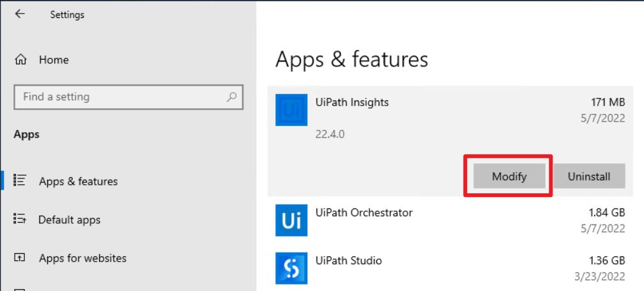
Task: Click the Home house icon
Action: (20, 60)
